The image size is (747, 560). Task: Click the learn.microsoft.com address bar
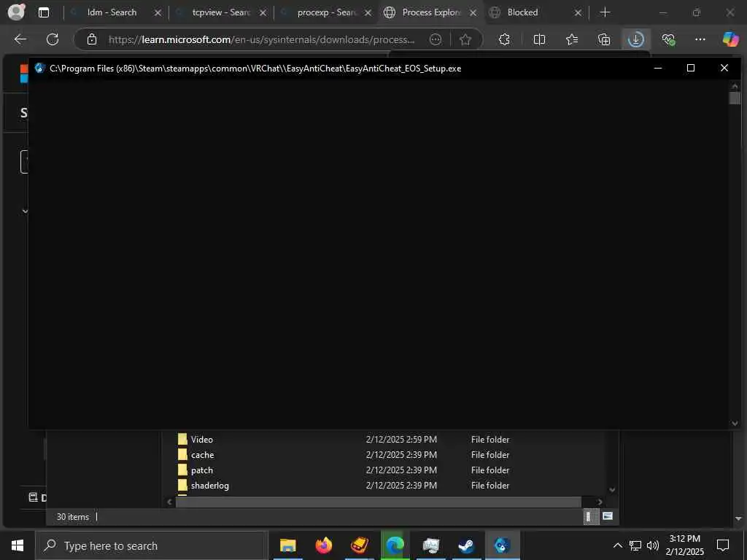tap(261, 39)
